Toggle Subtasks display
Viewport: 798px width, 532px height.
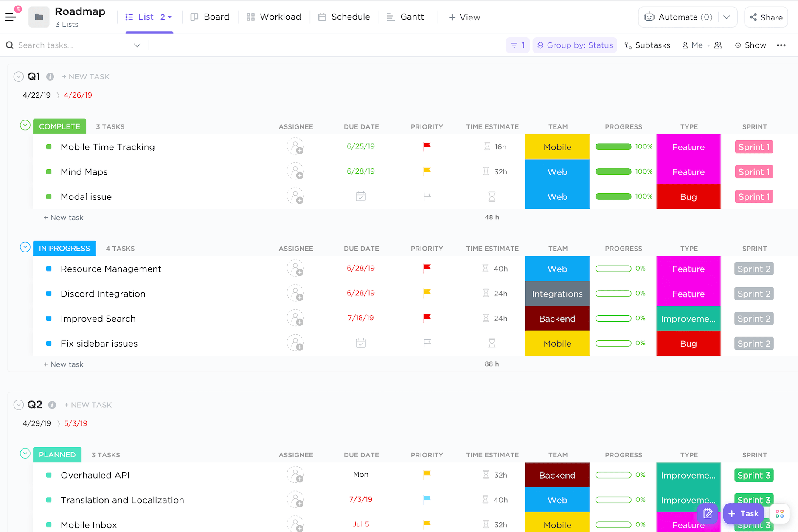pos(647,45)
